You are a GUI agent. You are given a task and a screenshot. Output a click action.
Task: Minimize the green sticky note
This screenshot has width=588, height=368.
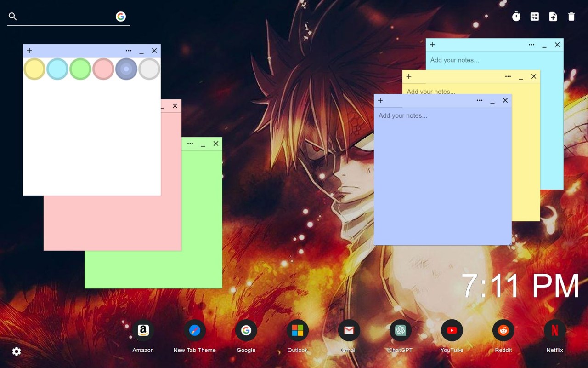pyautogui.click(x=203, y=144)
